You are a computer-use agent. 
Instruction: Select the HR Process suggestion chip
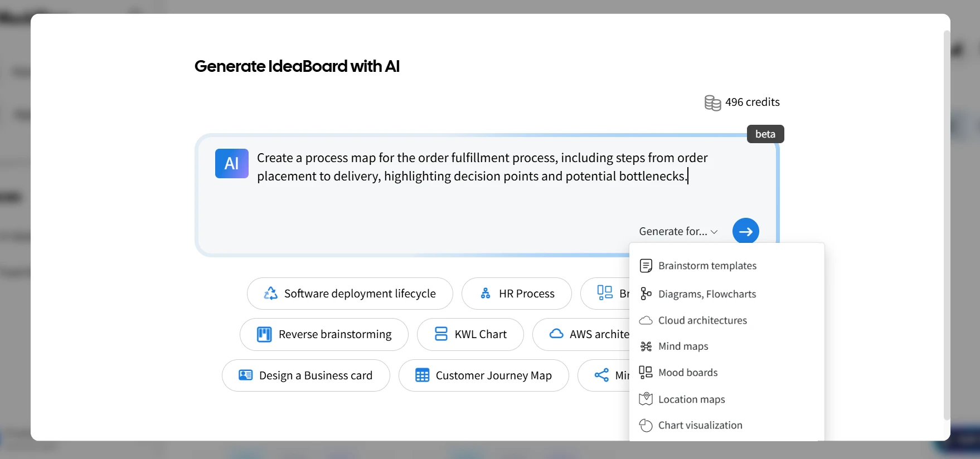pos(516,294)
